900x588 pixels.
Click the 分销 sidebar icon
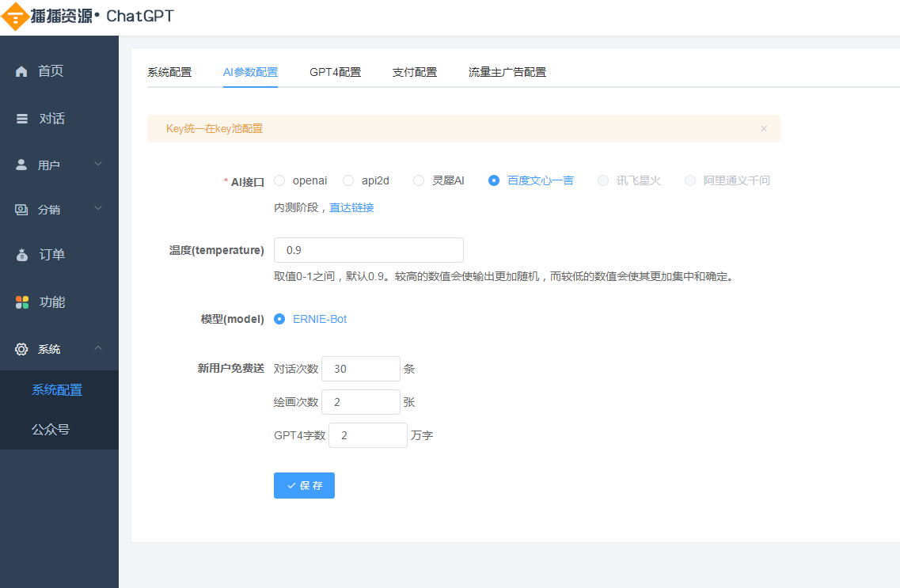pos(21,210)
